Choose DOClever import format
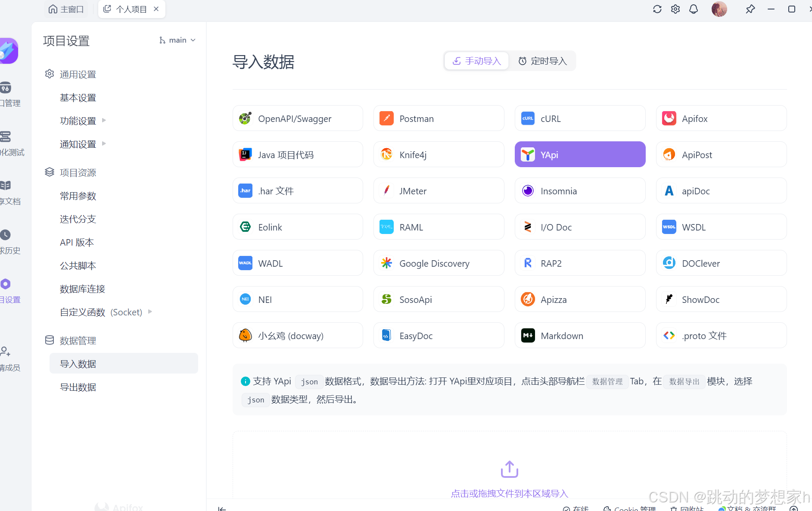This screenshot has width=812, height=511. (x=722, y=263)
